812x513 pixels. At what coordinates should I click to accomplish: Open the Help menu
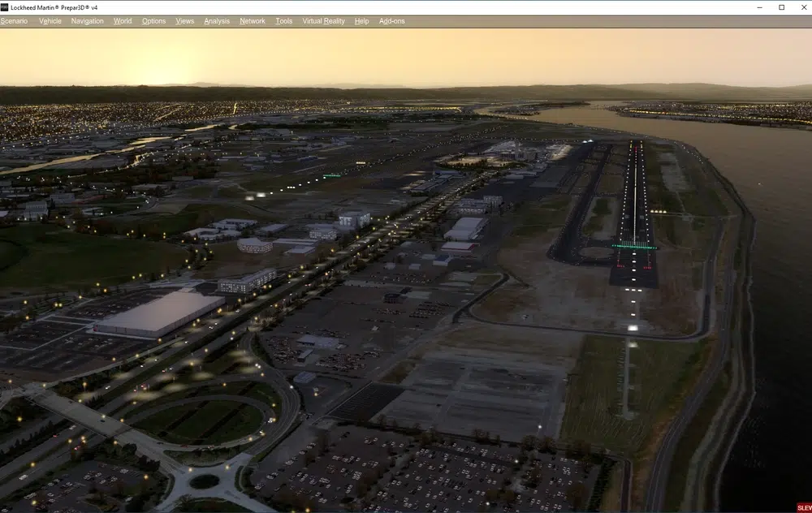361,21
